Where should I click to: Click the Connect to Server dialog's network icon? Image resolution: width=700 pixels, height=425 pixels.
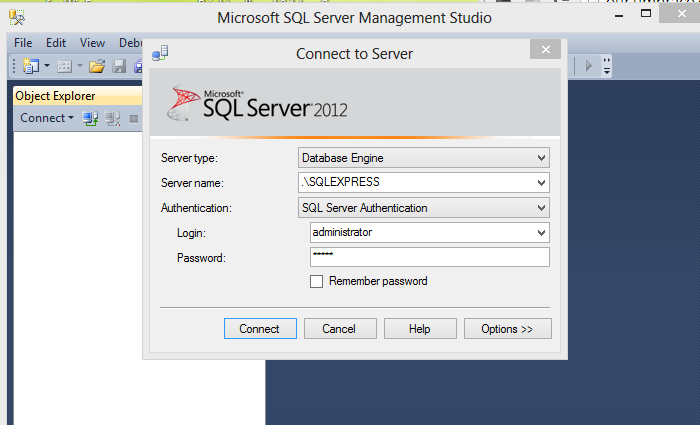tap(160, 54)
